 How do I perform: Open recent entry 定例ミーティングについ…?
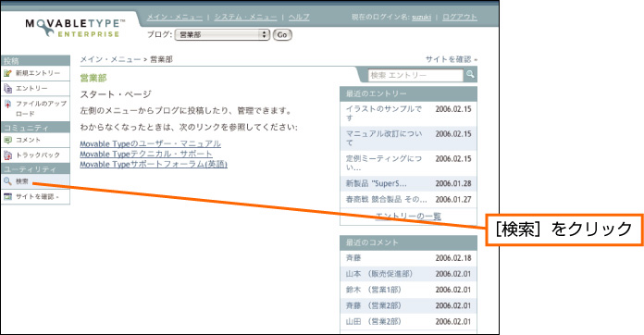[x=384, y=163]
